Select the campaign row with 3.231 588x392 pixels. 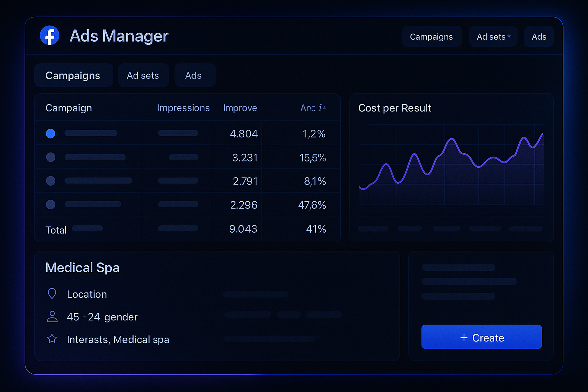click(51, 157)
